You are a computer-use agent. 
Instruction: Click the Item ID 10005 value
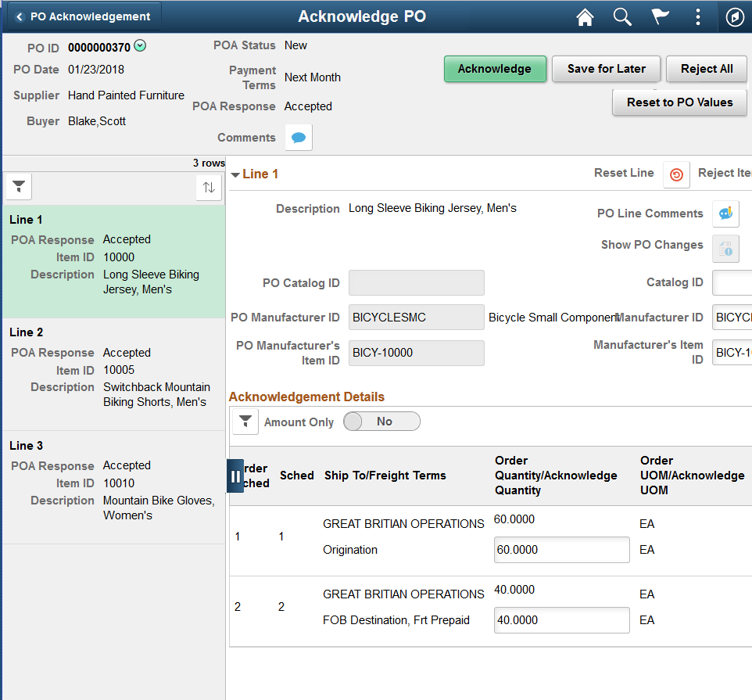click(119, 370)
